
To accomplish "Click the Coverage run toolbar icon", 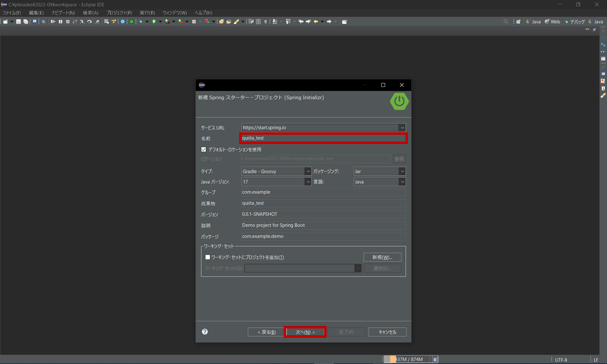I will tap(167, 21).
